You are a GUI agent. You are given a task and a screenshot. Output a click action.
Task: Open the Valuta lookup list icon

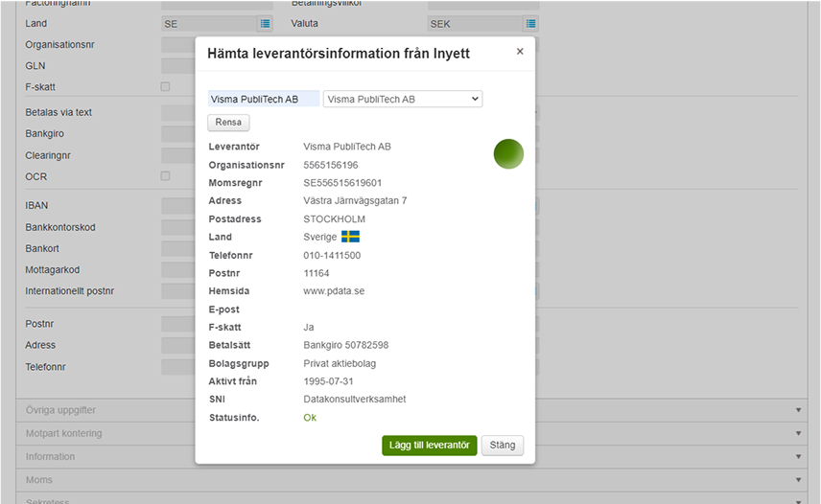coord(531,24)
